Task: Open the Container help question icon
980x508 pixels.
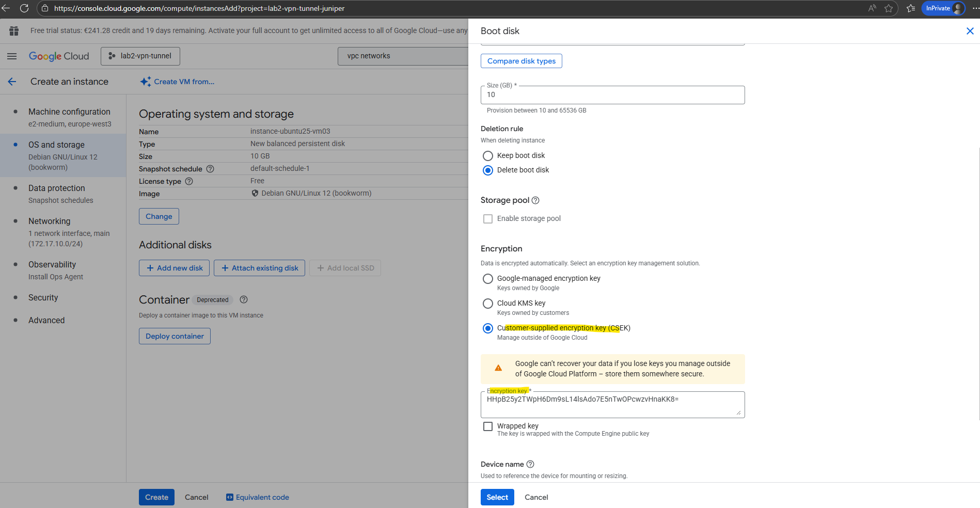Action: [244, 299]
